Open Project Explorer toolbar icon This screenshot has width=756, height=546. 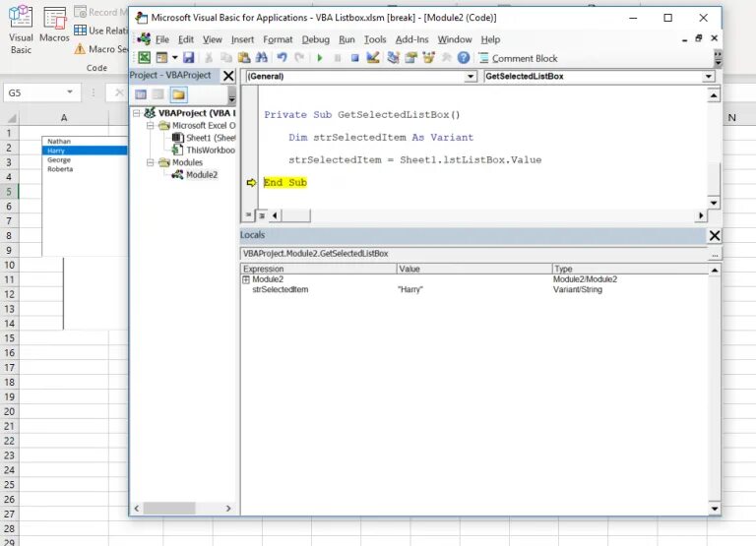click(x=393, y=58)
